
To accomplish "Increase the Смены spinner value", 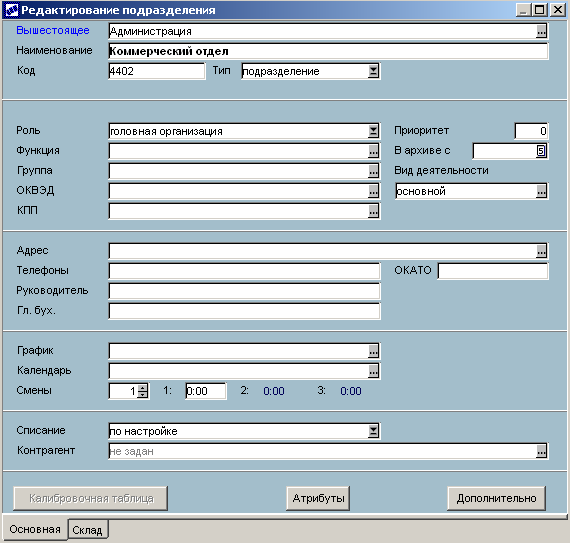I will (143, 387).
